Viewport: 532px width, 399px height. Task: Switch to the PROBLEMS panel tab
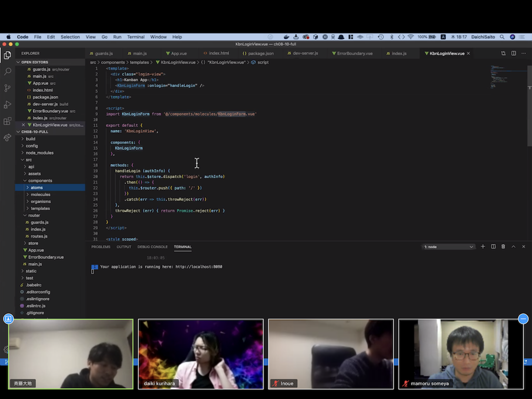tap(101, 247)
